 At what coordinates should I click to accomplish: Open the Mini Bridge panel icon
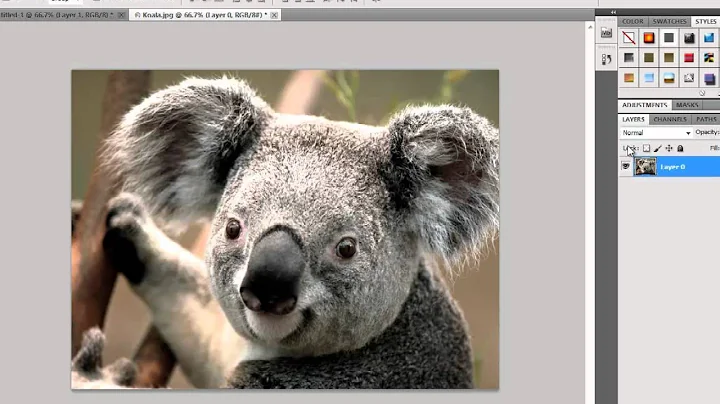(607, 33)
